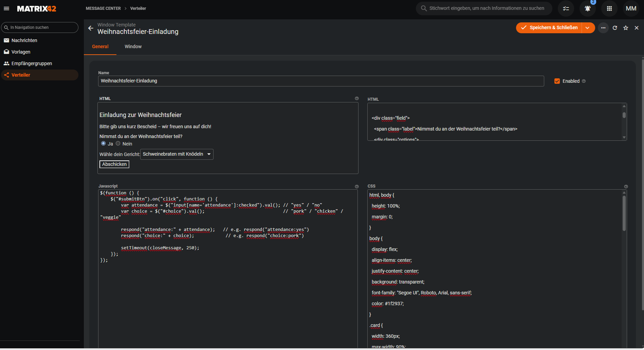Focus the In Navigation suchen field
644x350 pixels.
coord(40,27)
